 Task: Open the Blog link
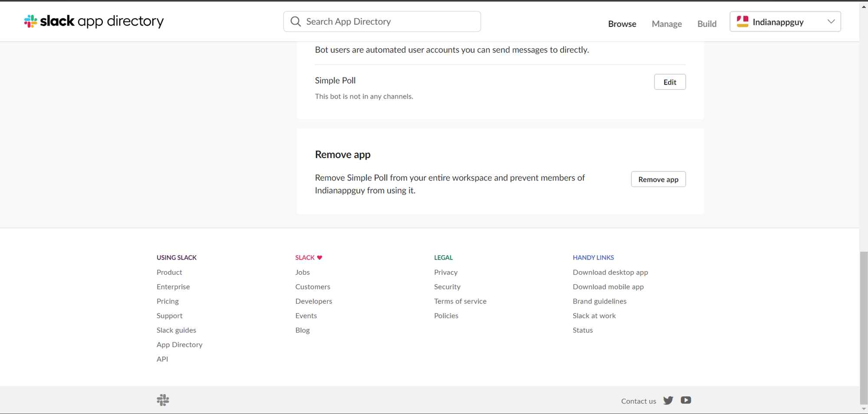coord(302,330)
